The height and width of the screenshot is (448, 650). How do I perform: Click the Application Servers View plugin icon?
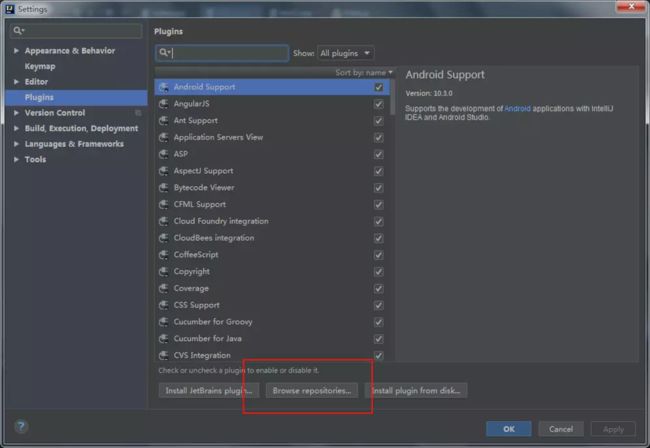[164, 137]
